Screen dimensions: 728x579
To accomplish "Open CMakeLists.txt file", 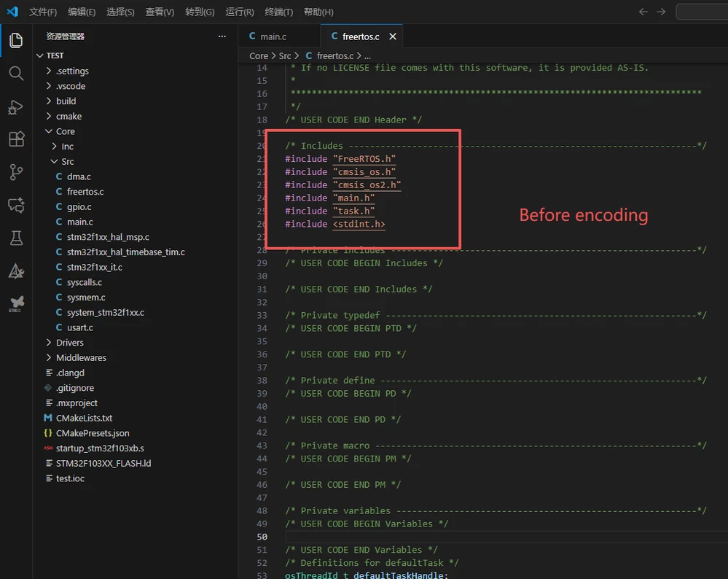I will (x=84, y=419).
